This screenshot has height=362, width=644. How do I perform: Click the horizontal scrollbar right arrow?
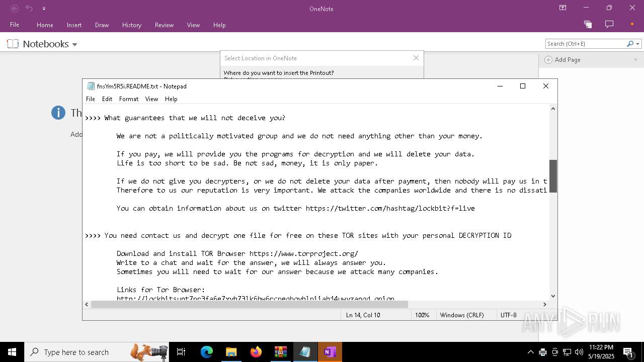pos(544,304)
